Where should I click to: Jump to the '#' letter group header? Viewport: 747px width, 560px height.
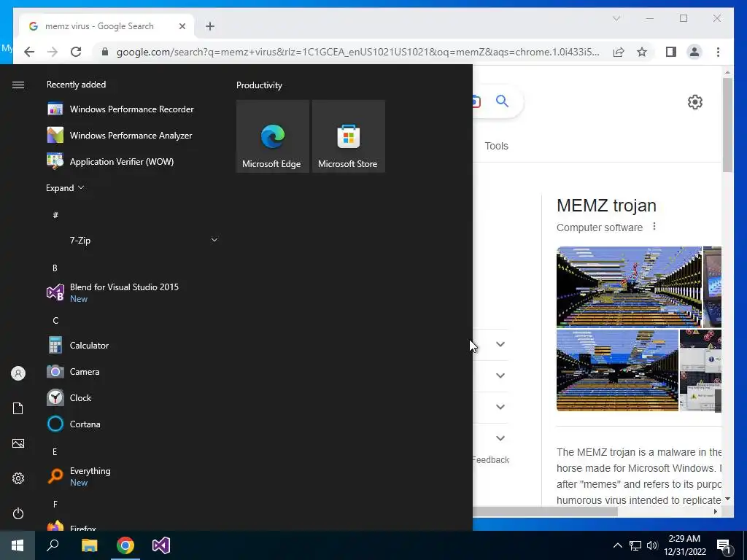[55, 215]
